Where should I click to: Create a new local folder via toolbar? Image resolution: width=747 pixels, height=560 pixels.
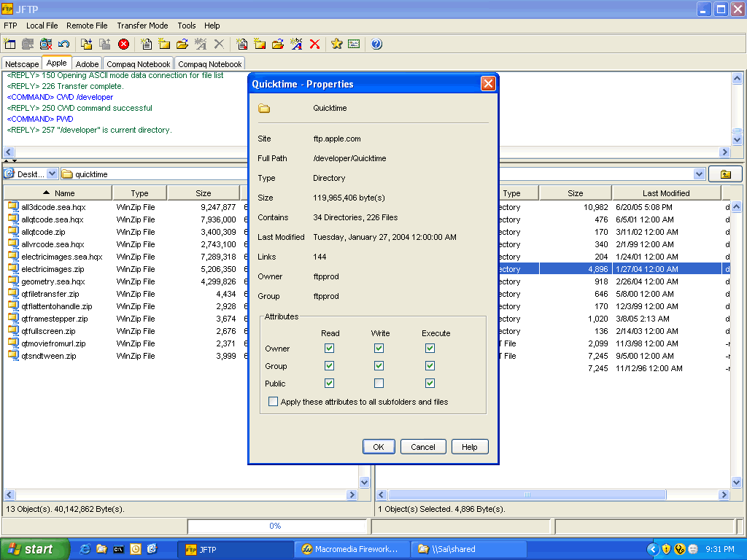click(x=164, y=44)
